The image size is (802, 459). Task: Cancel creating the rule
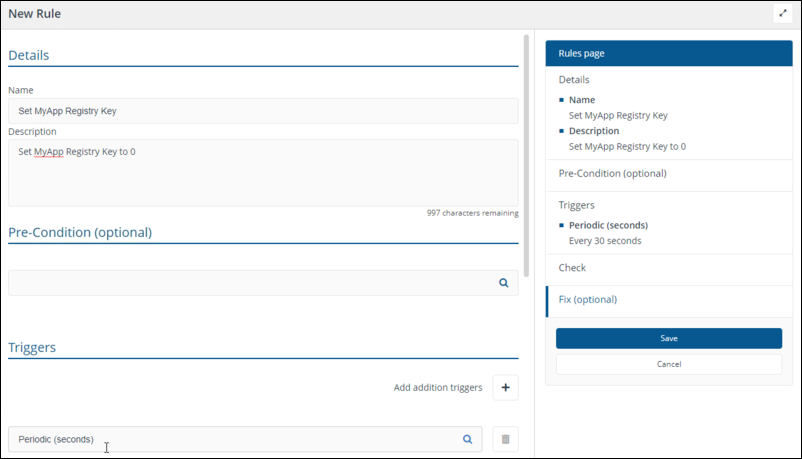668,364
